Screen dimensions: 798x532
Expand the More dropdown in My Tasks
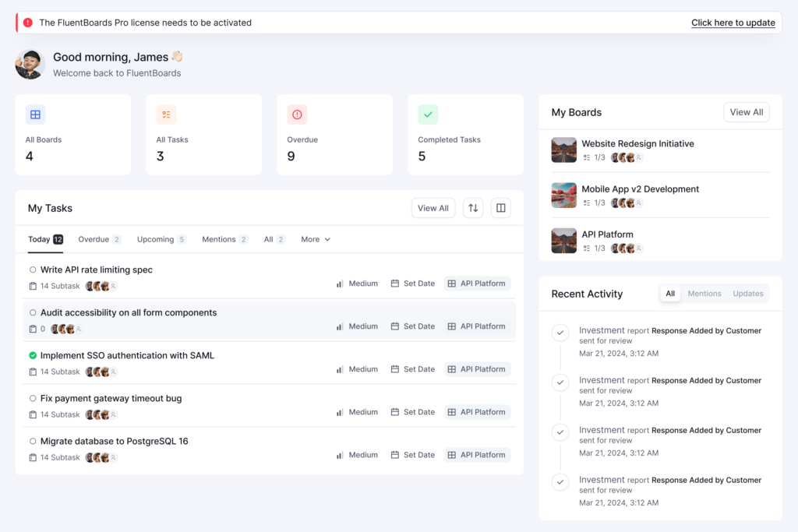pyautogui.click(x=316, y=239)
